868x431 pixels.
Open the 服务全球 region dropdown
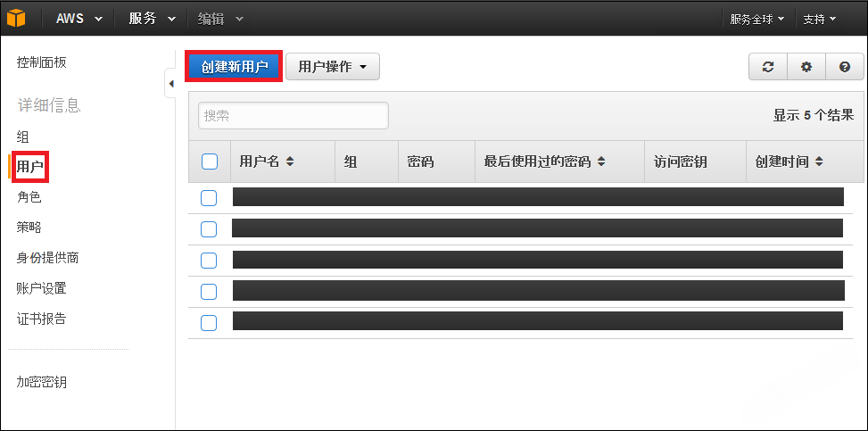(756, 19)
